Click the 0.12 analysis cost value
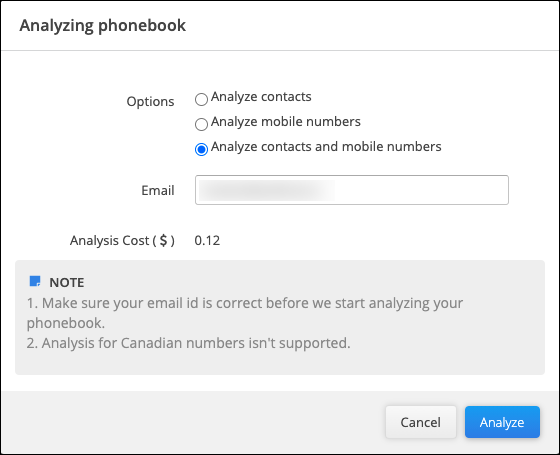560x455 pixels. pyautogui.click(x=207, y=241)
